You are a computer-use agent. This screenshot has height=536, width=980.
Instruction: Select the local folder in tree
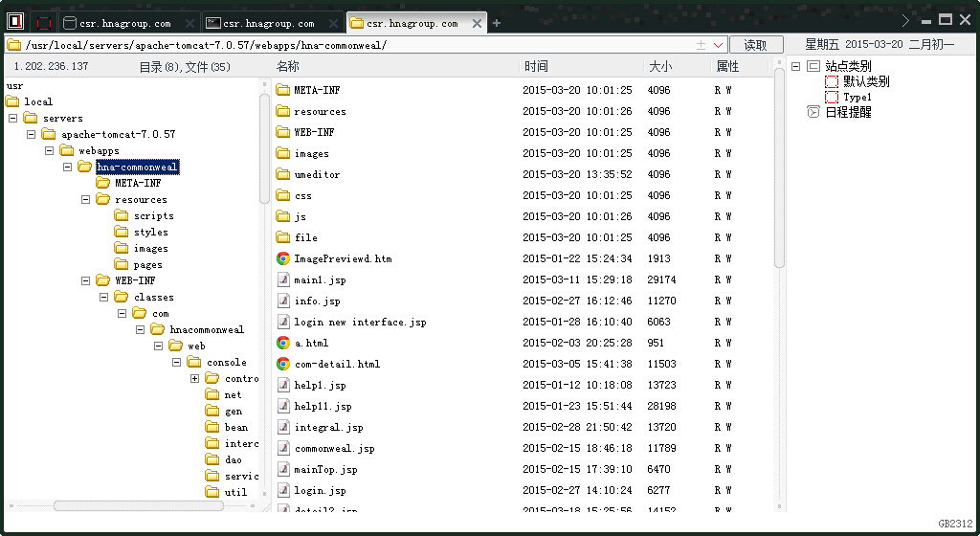point(37,101)
